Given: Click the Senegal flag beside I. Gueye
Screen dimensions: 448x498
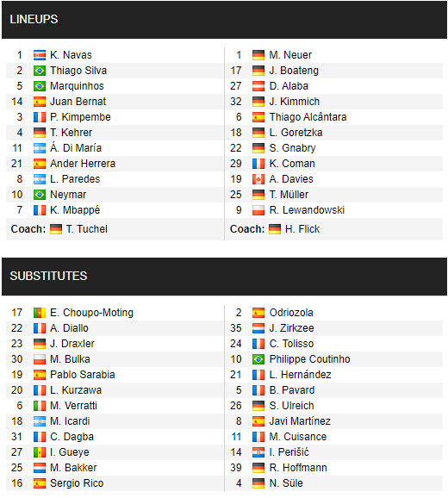Looking at the screenshot, I should [x=40, y=452].
